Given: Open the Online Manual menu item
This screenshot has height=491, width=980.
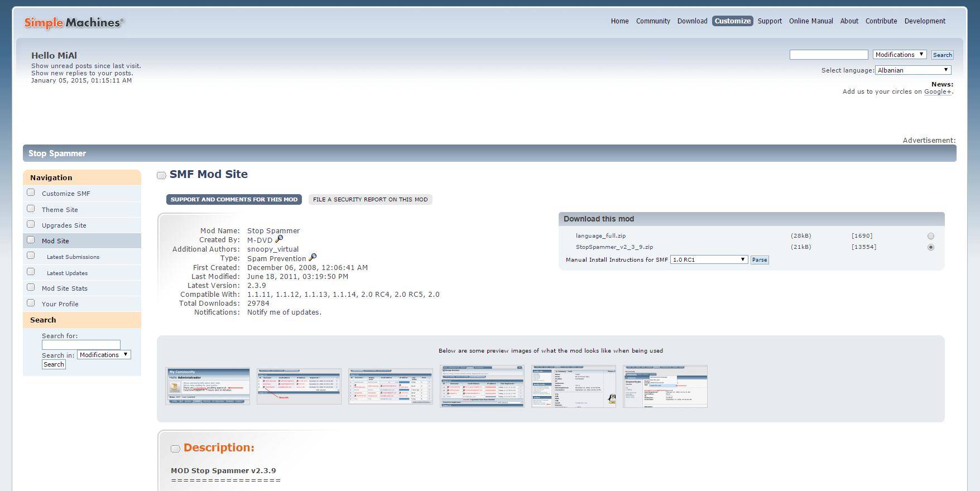Looking at the screenshot, I should 811,21.
